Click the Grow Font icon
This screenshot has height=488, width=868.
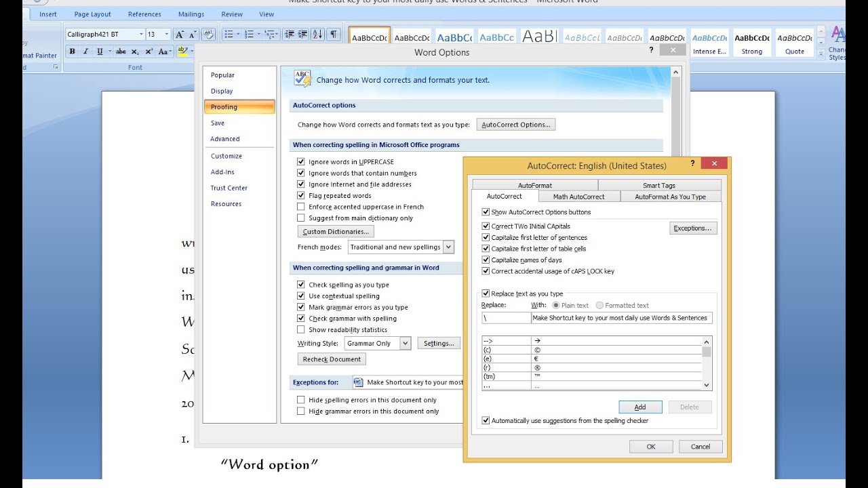(179, 35)
